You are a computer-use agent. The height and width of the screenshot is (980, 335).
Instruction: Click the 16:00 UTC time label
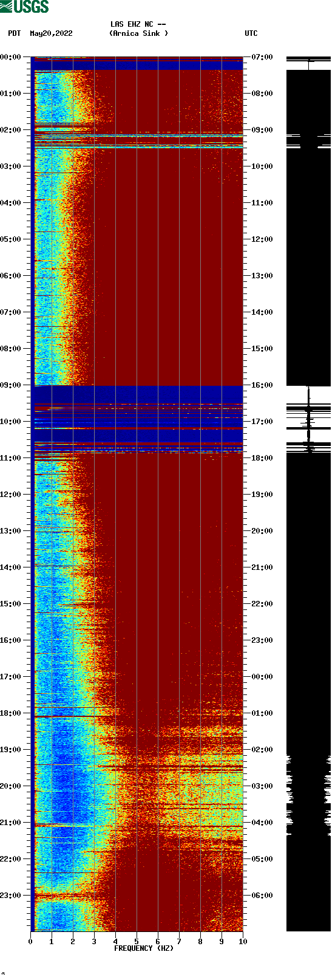point(262,385)
